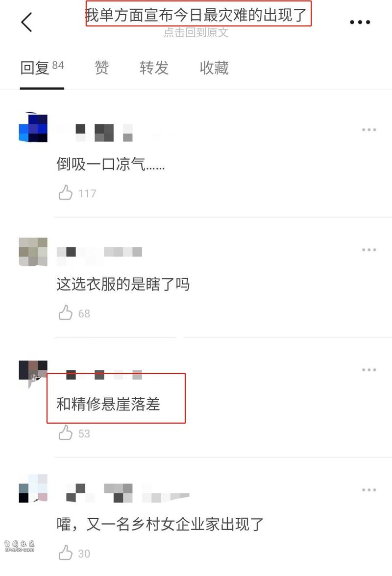This screenshot has height=576, width=392.
Task: Open options for the 乡村女企业家 comment
Action: click(x=369, y=490)
